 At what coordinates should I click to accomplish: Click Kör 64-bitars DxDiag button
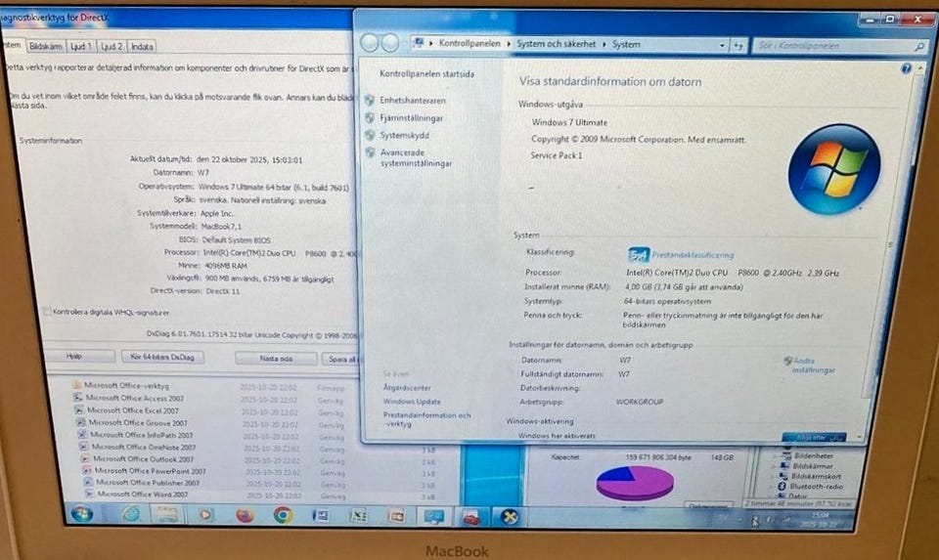(162, 357)
